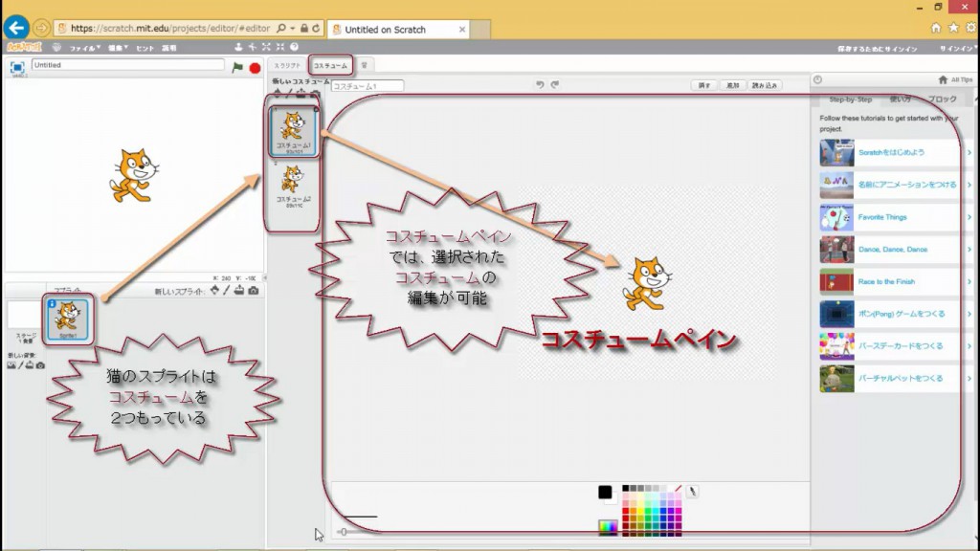
Task: Click the 保存するためにサインイン link
Action: pos(878,49)
